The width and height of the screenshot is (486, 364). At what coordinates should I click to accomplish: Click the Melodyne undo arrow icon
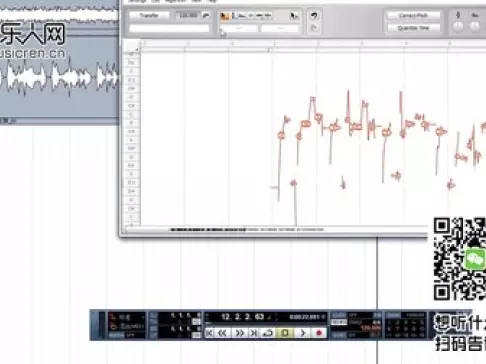314,15
